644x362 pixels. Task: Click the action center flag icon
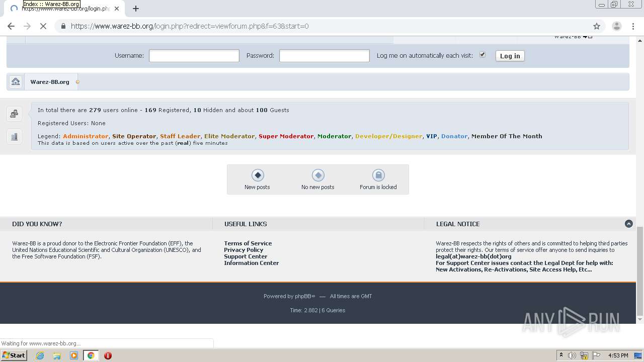tap(596, 355)
